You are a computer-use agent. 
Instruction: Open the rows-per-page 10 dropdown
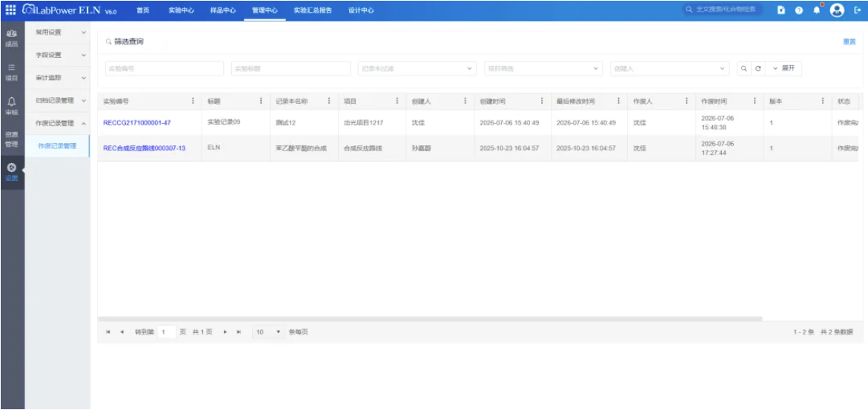(268, 332)
